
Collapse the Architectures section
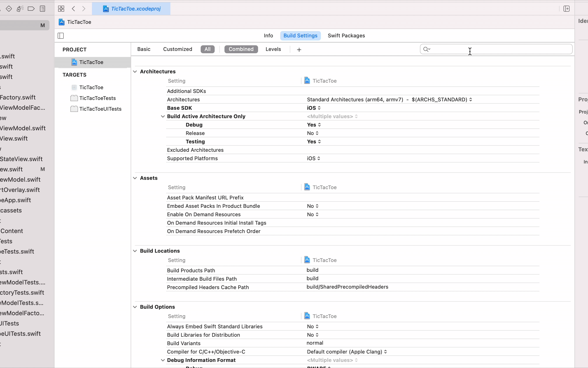135,71
